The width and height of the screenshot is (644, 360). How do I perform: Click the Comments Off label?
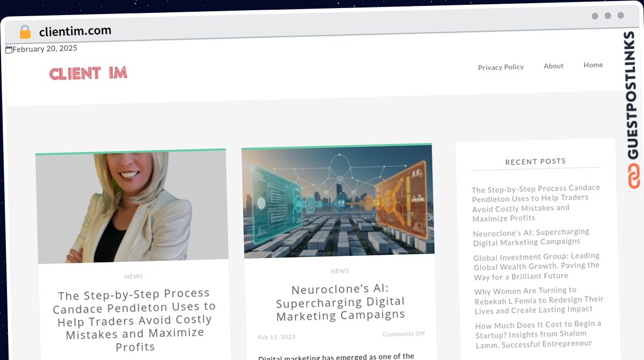pos(404,334)
